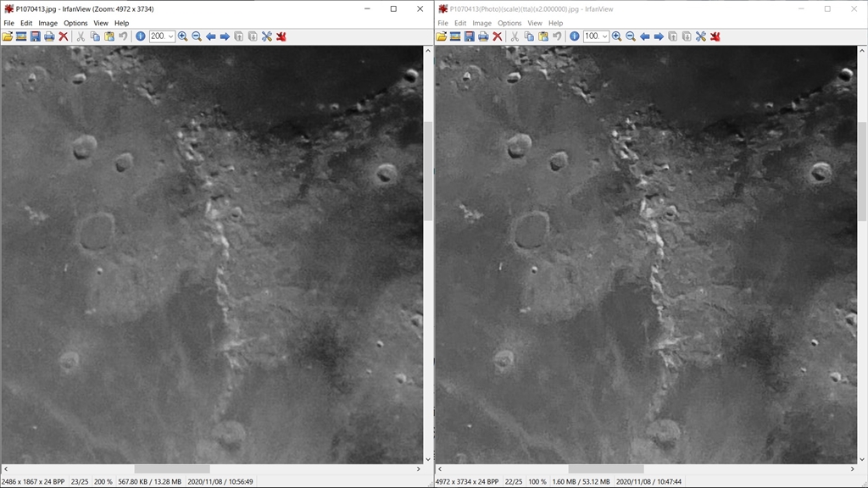Open View menu in right window
868x488 pixels.
(x=535, y=23)
